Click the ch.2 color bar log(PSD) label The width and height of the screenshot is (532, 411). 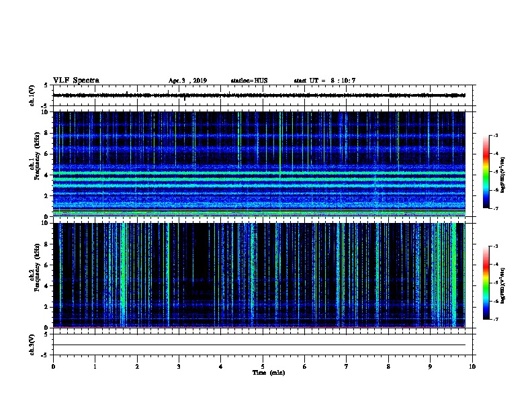point(503,286)
